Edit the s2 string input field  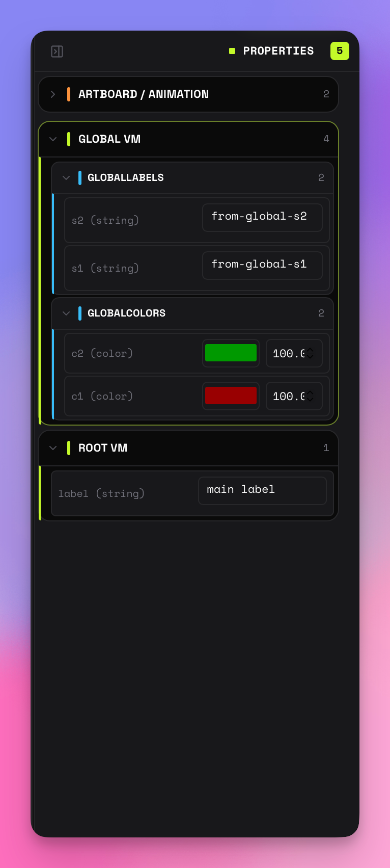(262, 218)
